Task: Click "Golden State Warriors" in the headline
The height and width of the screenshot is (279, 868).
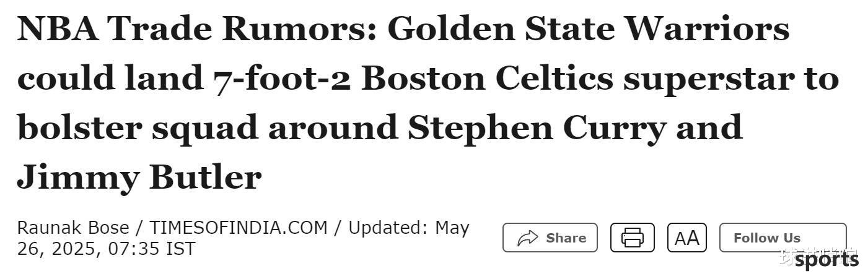Action: tap(588, 29)
